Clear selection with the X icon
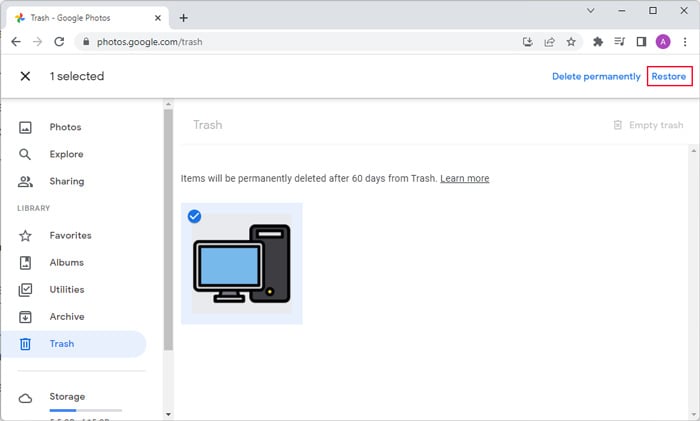 [x=25, y=76]
